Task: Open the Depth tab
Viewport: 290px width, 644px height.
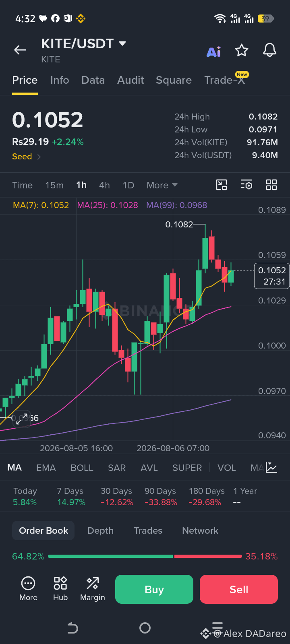Action: (101, 530)
